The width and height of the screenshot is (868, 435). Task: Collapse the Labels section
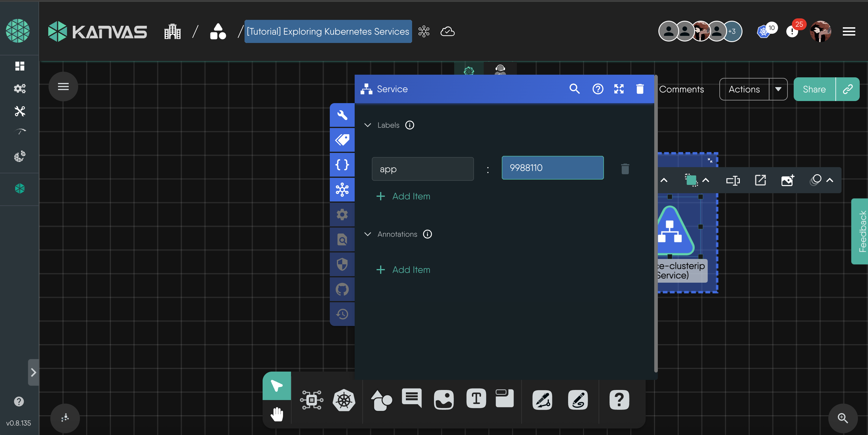(368, 125)
